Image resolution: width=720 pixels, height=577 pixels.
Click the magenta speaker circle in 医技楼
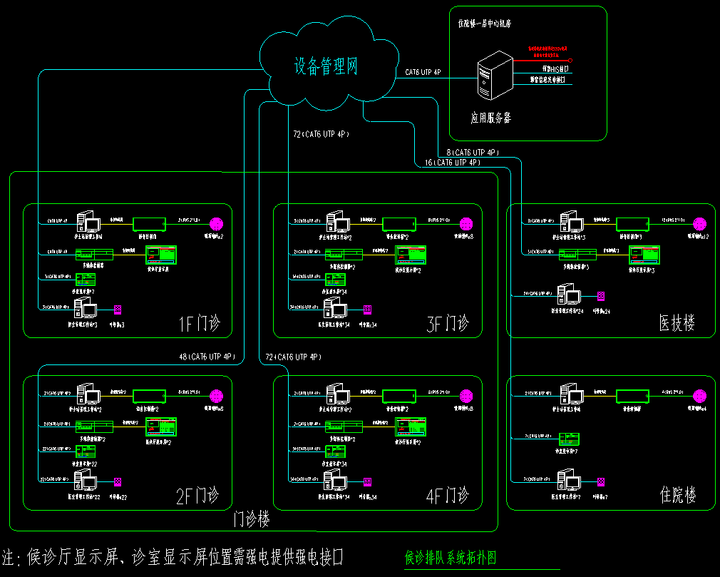pyautogui.click(x=699, y=224)
